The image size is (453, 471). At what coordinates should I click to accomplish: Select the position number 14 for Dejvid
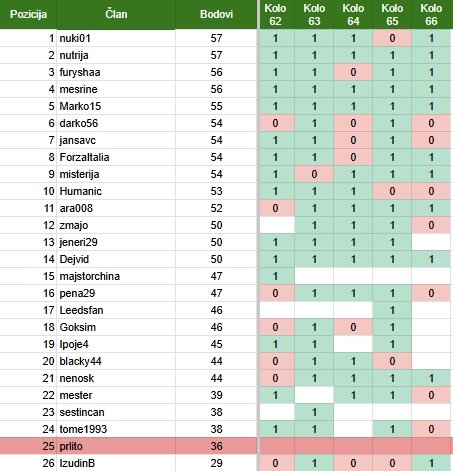(x=48, y=259)
